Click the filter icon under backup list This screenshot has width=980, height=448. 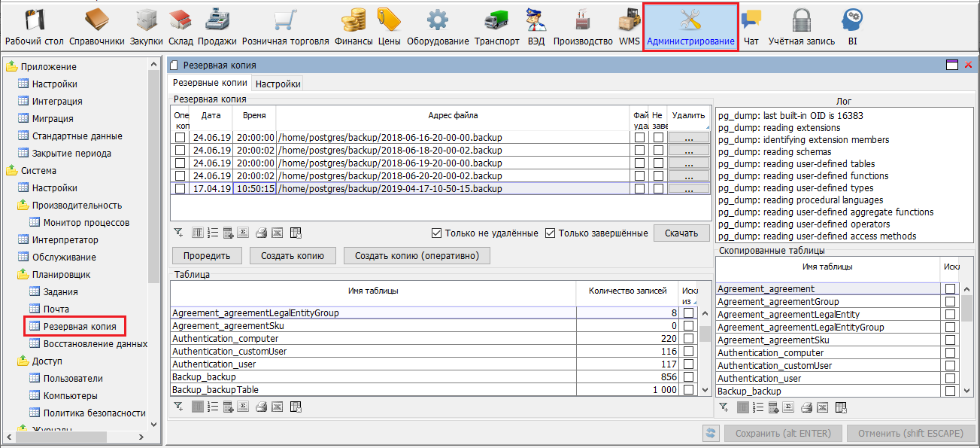pos(178,233)
